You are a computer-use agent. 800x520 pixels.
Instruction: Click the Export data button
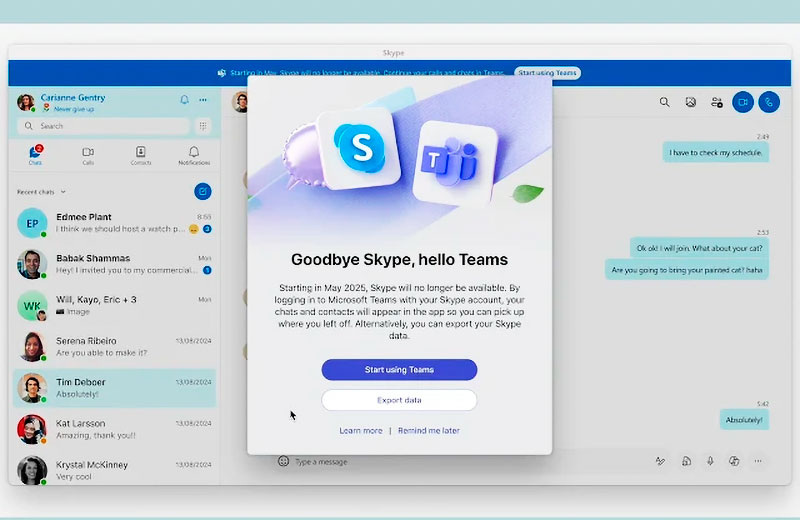(x=399, y=400)
